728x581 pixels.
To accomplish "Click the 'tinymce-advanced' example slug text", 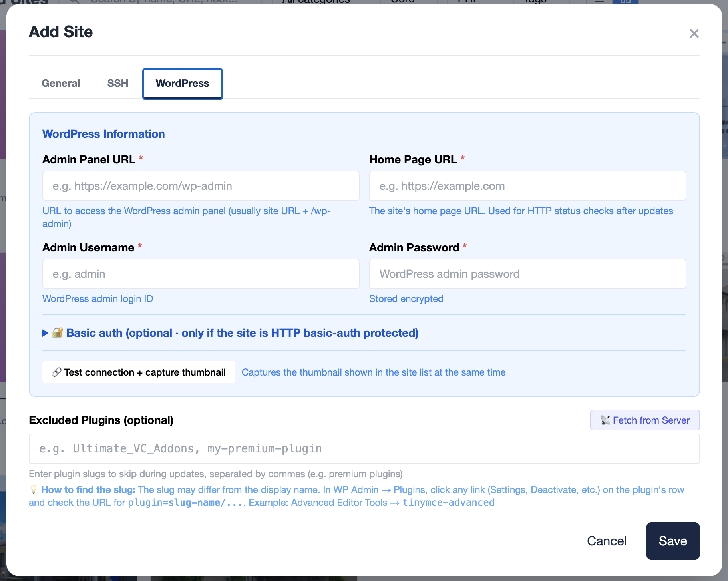I will tap(448, 503).
